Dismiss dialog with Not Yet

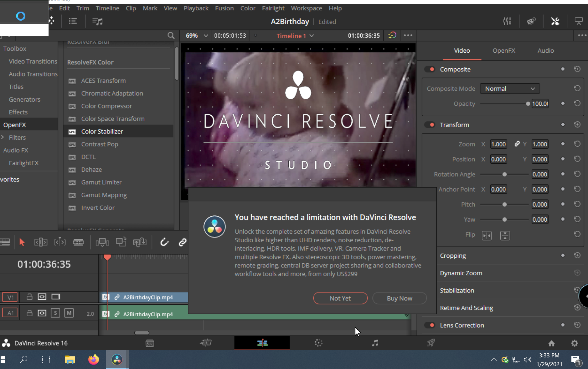click(x=340, y=298)
